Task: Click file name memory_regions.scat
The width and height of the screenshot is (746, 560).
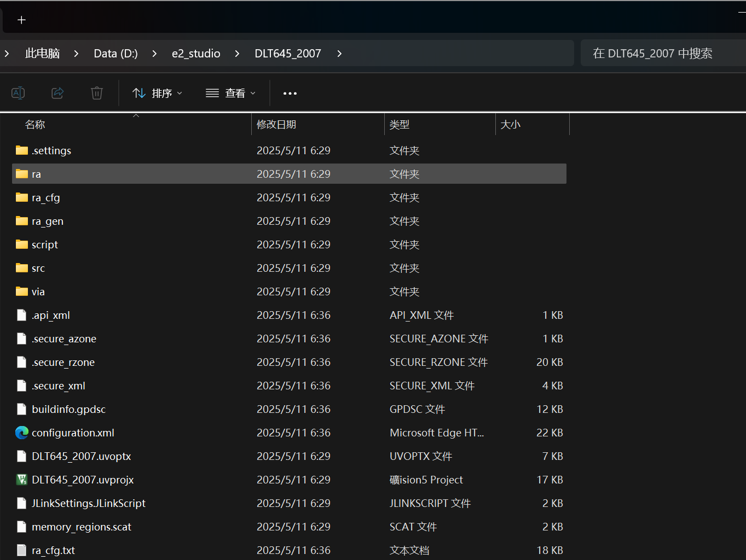Action: (x=82, y=527)
